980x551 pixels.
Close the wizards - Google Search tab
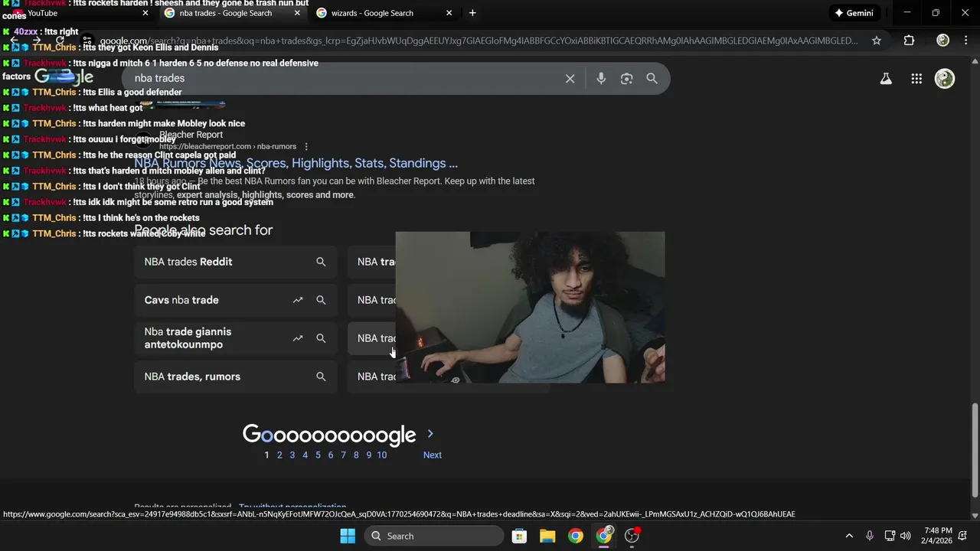click(x=449, y=13)
